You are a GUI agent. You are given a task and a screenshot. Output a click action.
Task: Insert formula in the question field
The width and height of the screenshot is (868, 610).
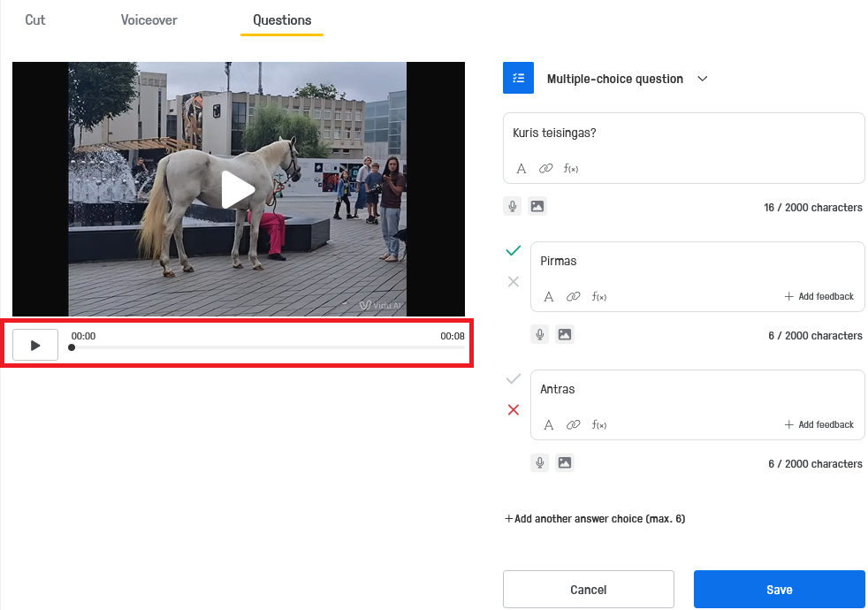click(571, 169)
